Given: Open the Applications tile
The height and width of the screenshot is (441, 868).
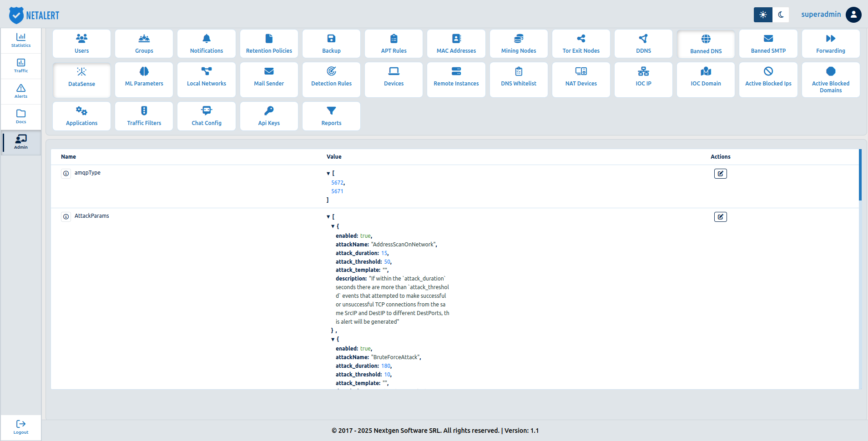Looking at the screenshot, I should (x=82, y=116).
